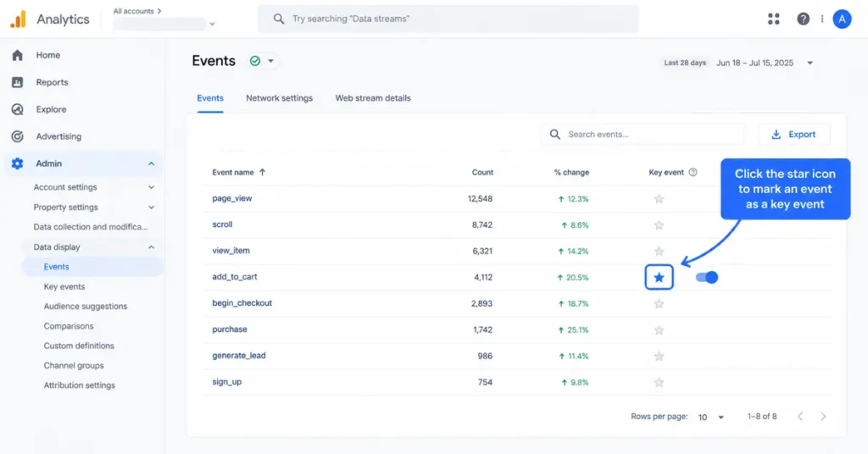Click the 1–8 of 8 pagination text

762,417
